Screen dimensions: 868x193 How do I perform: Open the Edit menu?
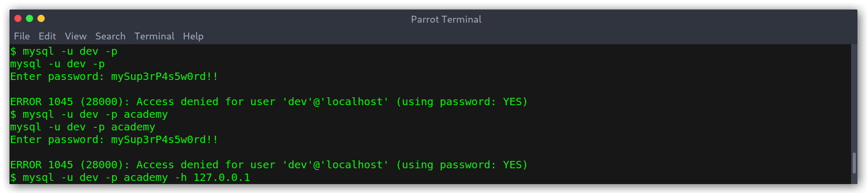(47, 36)
